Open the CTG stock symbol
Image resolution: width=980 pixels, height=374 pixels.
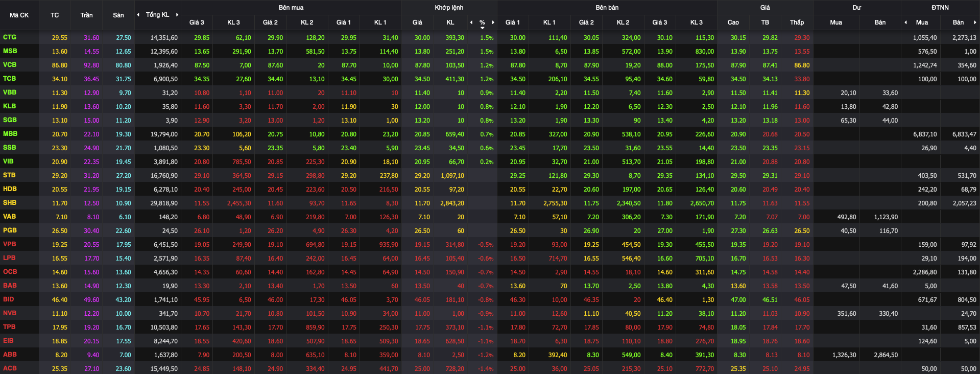click(x=10, y=37)
